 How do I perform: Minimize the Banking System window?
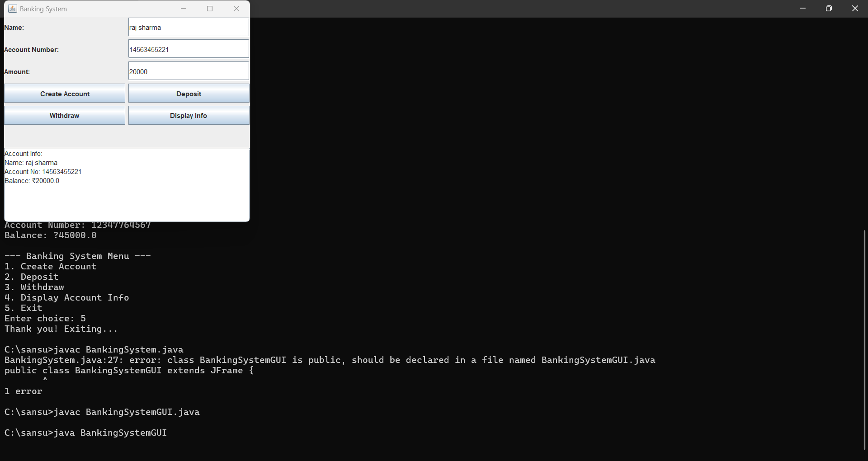pyautogui.click(x=184, y=8)
